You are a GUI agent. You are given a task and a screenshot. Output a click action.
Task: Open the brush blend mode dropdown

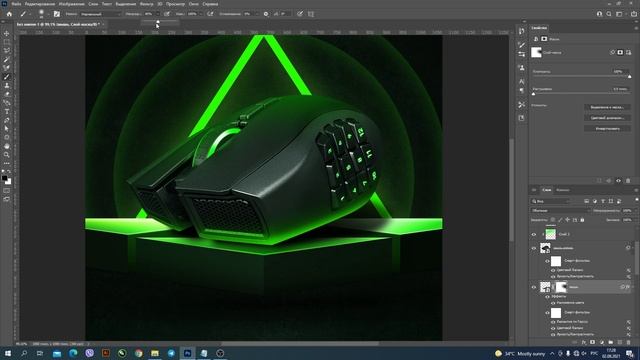click(100, 14)
